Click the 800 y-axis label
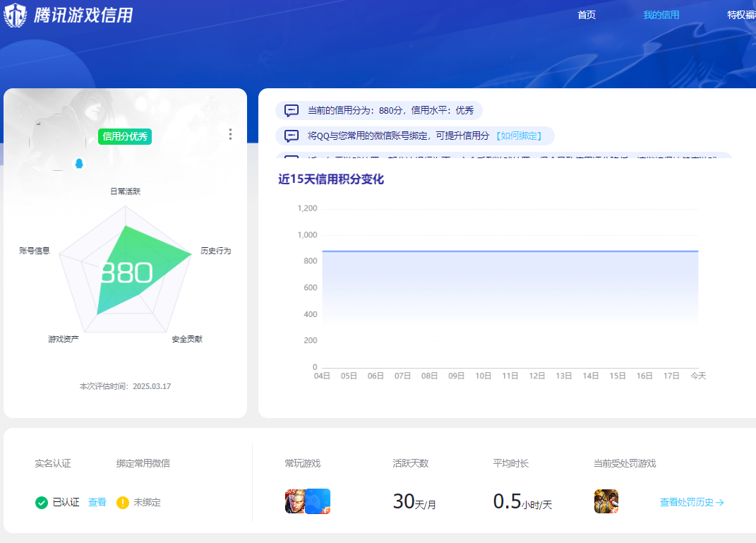This screenshot has width=756, height=543. click(x=311, y=261)
